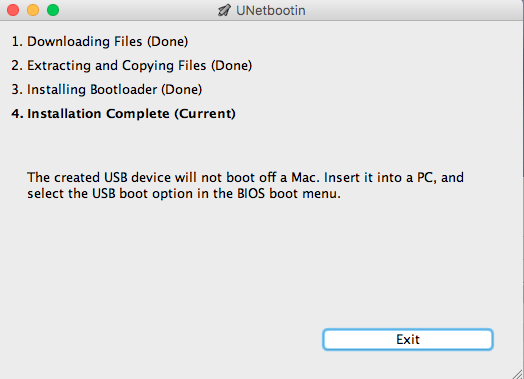Select the Downloading Files (Done) step
Image resolution: width=524 pixels, height=379 pixels.
pos(100,42)
